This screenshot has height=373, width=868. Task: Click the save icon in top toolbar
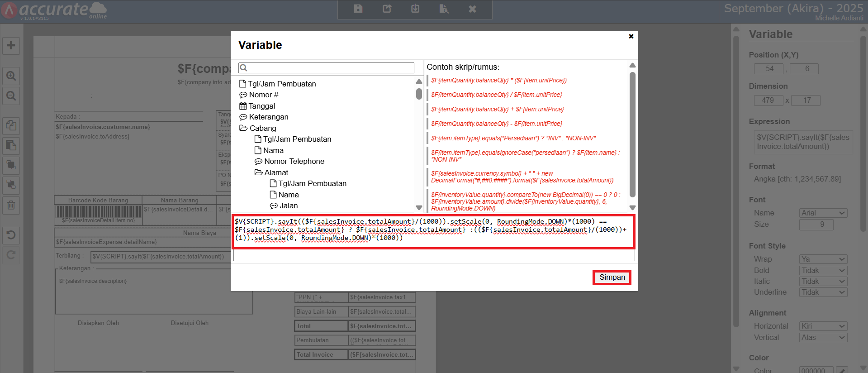coord(358,9)
